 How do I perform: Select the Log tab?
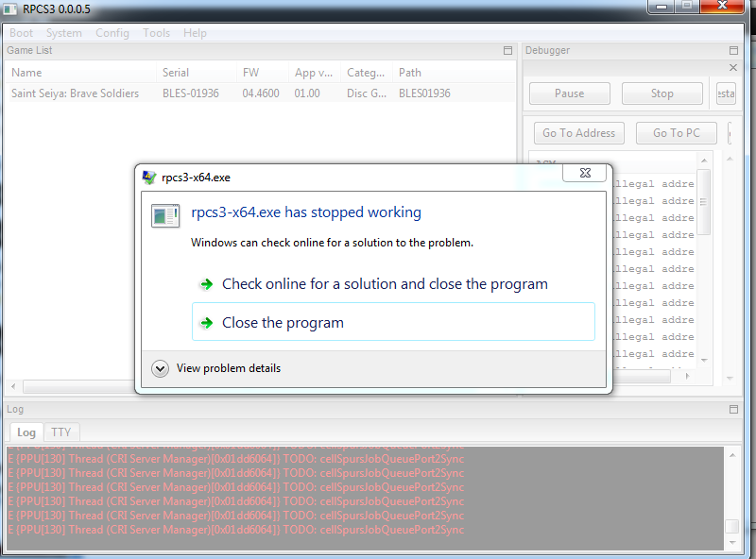coord(26,432)
